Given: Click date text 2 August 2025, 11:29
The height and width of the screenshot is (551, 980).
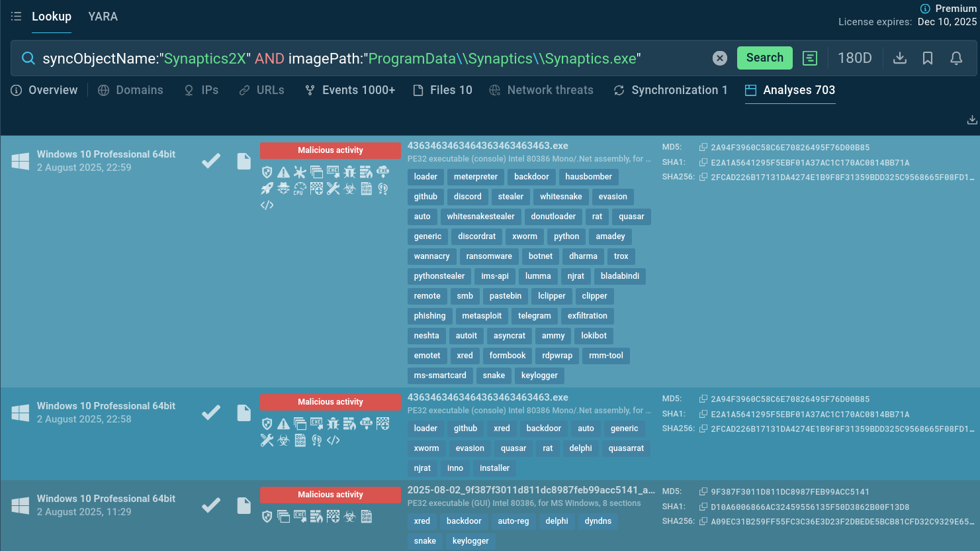Looking at the screenshot, I should 84,512.
